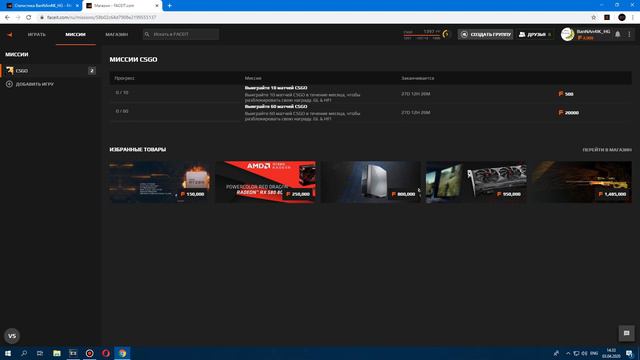640x360 pixels.
Task: Click the 20000 points reward
Action: [569, 113]
